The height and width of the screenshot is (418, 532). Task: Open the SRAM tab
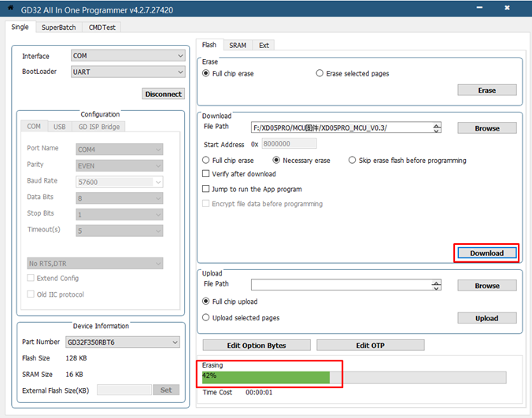[238, 45]
